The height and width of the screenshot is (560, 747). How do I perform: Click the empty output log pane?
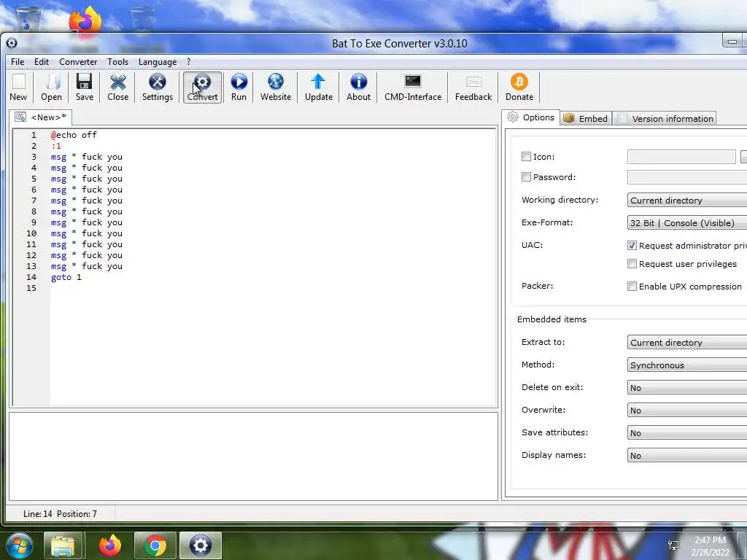coord(253,456)
